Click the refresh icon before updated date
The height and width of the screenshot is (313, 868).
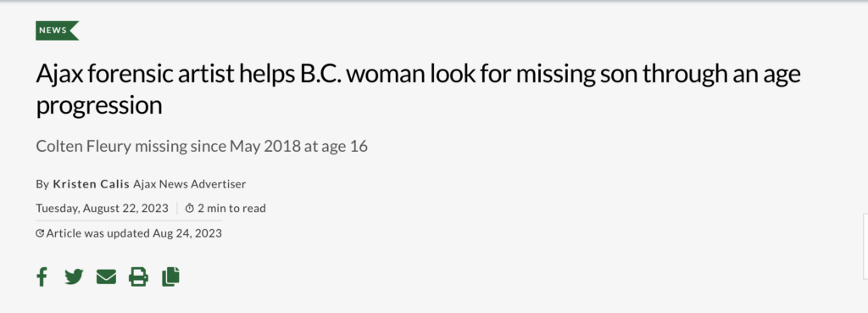tap(40, 233)
